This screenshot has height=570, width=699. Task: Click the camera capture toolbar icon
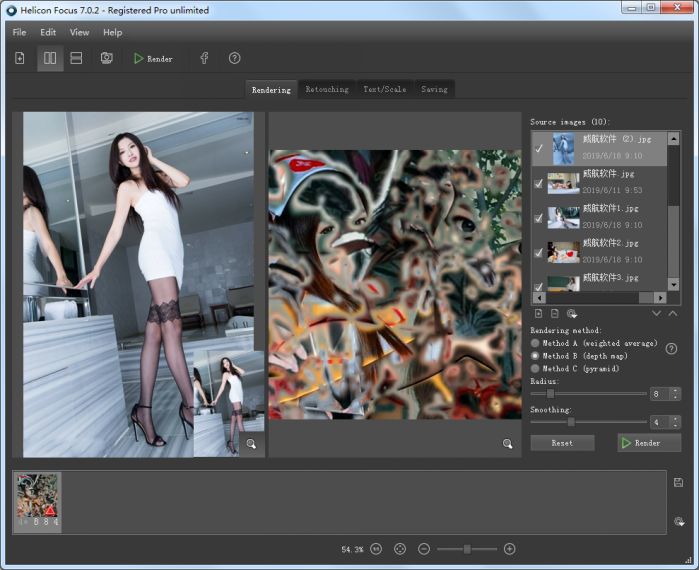pyautogui.click(x=106, y=58)
